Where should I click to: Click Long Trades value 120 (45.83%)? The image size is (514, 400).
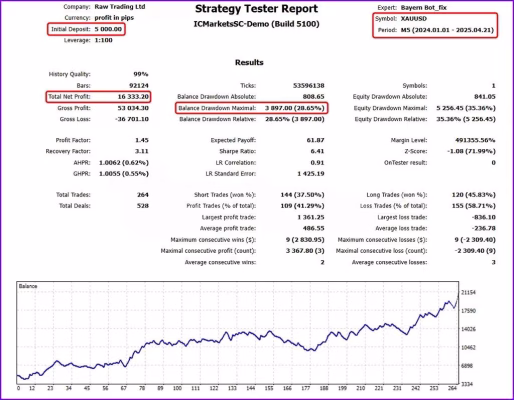point(474,195)
